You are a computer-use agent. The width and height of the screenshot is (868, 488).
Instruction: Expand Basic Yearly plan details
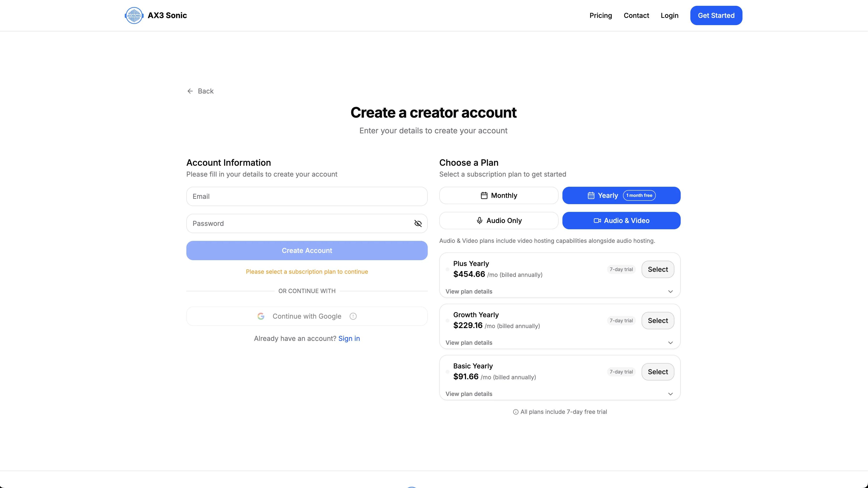pyautogui.click(x=559, y=394)
